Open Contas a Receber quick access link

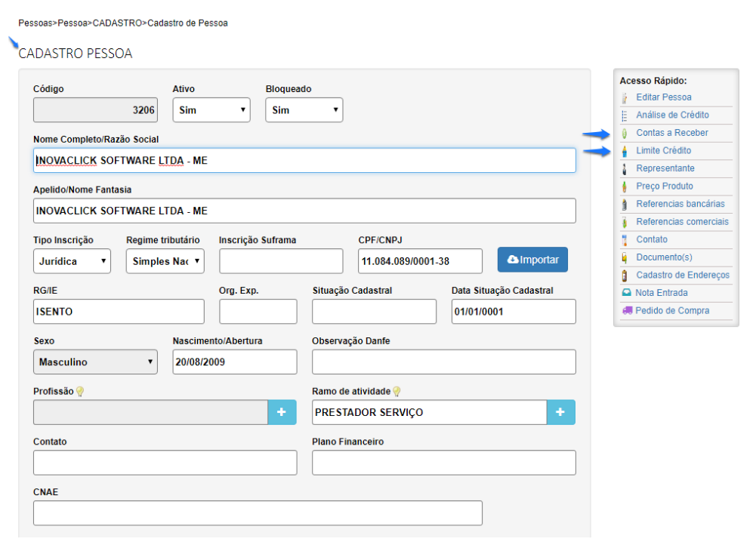(x=671, y=133)
